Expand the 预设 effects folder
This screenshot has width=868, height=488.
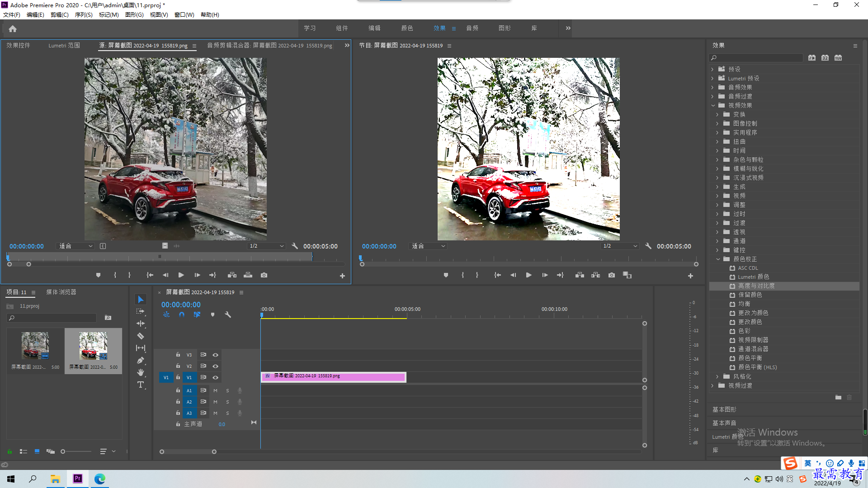pyautogui.click(x=712, y=69)
